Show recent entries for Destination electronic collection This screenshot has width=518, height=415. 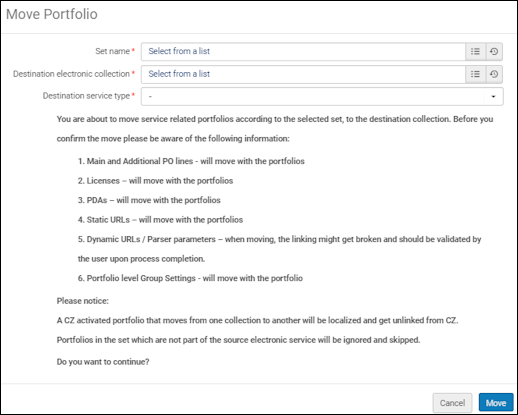click(x=494, y=74)
